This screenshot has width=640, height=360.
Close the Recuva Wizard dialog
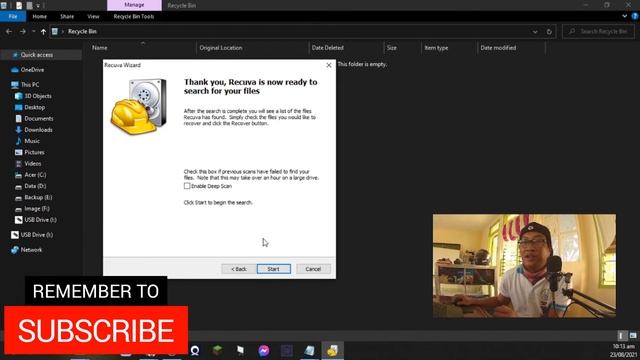point(329,65)
